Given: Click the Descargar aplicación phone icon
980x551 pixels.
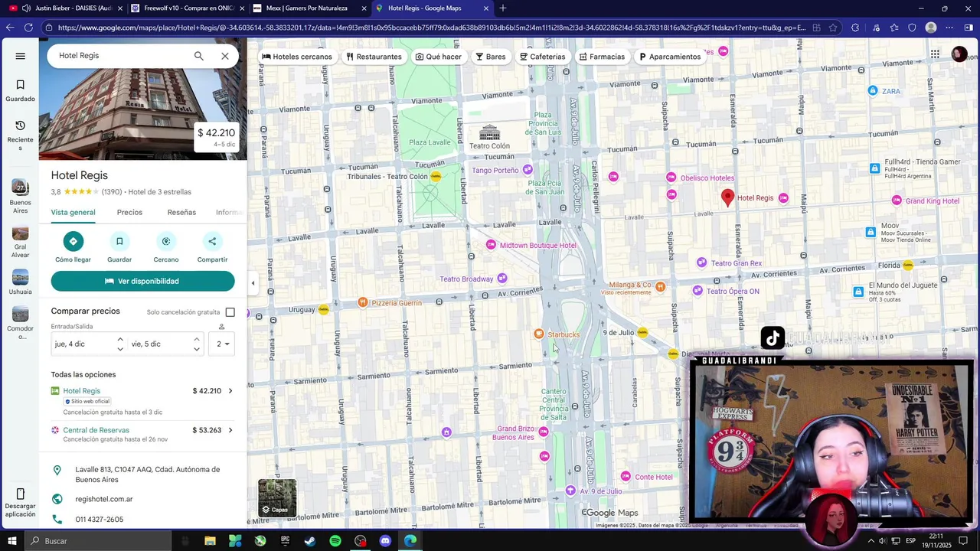Looking at the screenshot, I should pos(21,494).
